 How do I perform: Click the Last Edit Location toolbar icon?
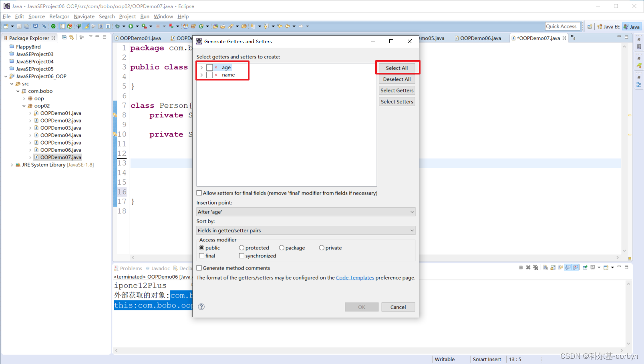280,26
